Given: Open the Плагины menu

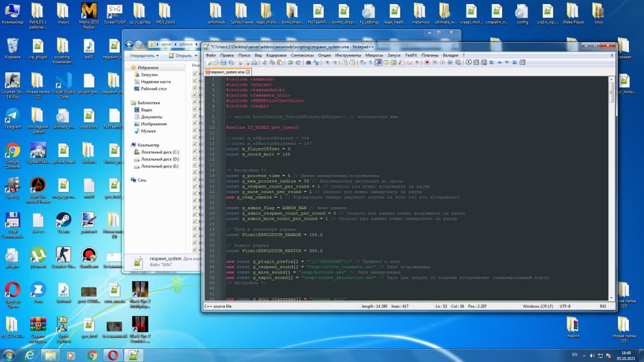Looking at the screenshot, I should click(430, 55).
